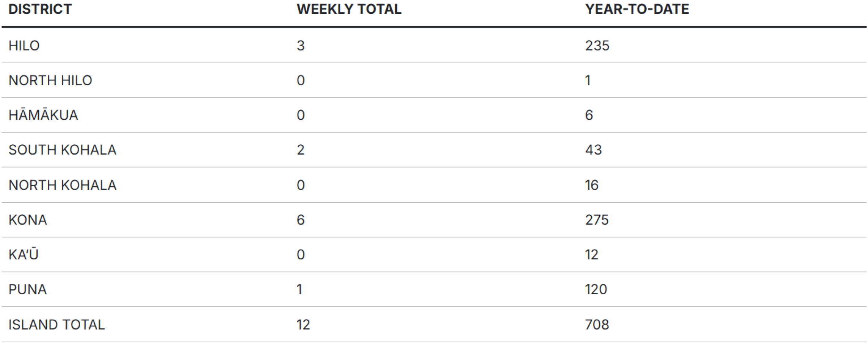This screenshot has height=343, width=868.
Task: Select the PUNA district cell
Action: [x=28, y=289]
